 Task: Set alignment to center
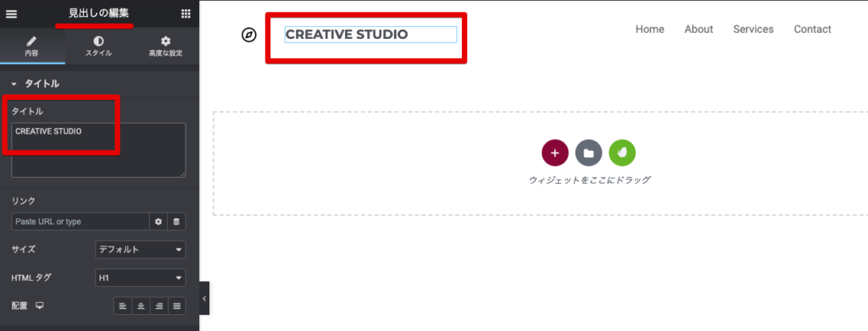pos(141,306)
